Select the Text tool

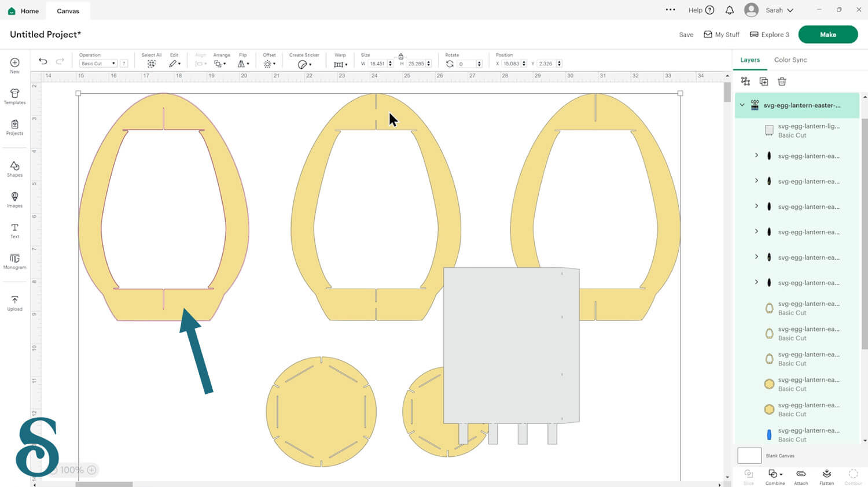click(14, 230)
